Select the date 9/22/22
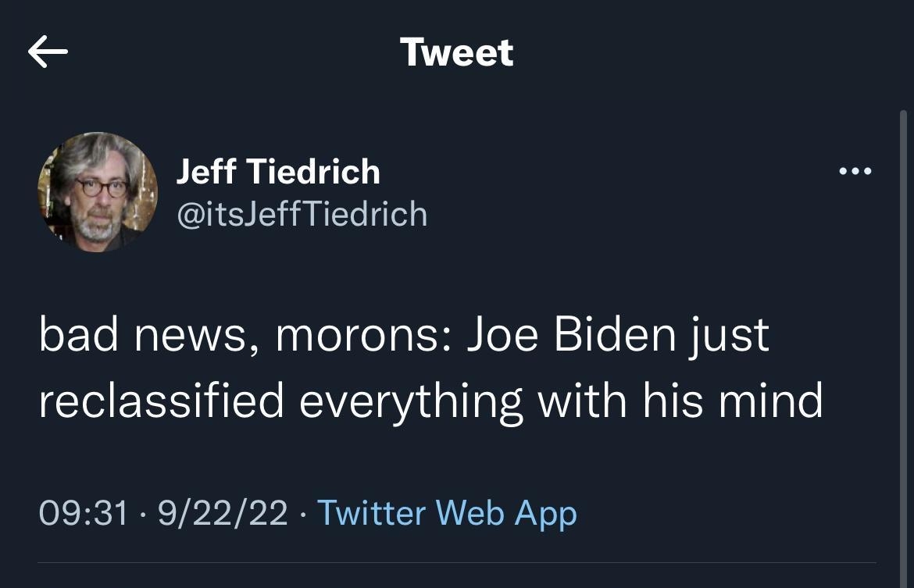 point(223,513)
